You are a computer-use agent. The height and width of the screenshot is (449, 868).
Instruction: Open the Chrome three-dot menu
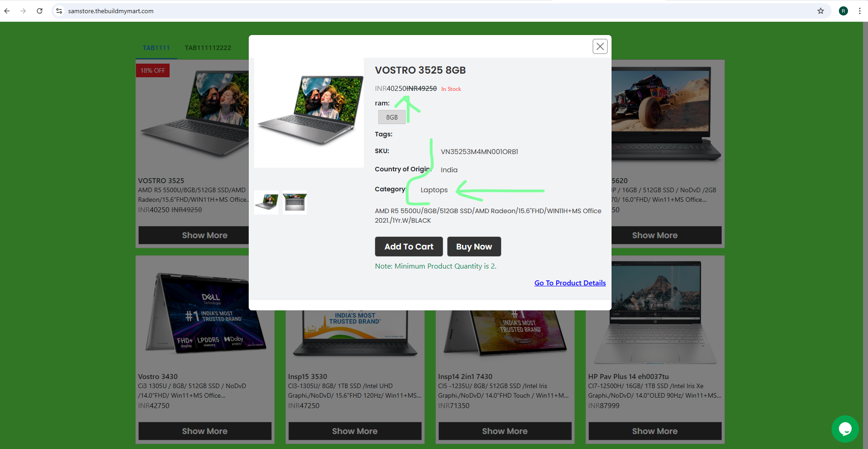860,11
